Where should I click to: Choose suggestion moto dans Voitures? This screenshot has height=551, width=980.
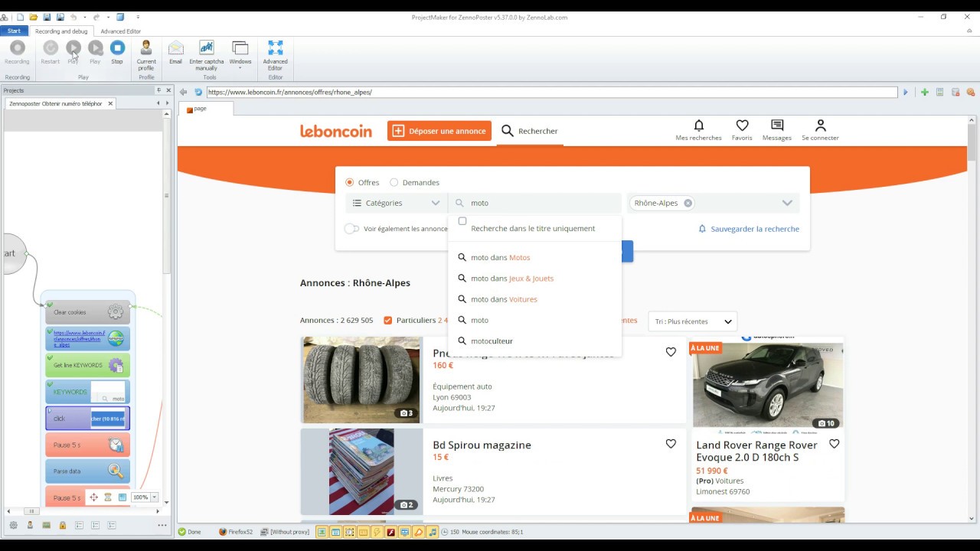click(x=534, y=299)
